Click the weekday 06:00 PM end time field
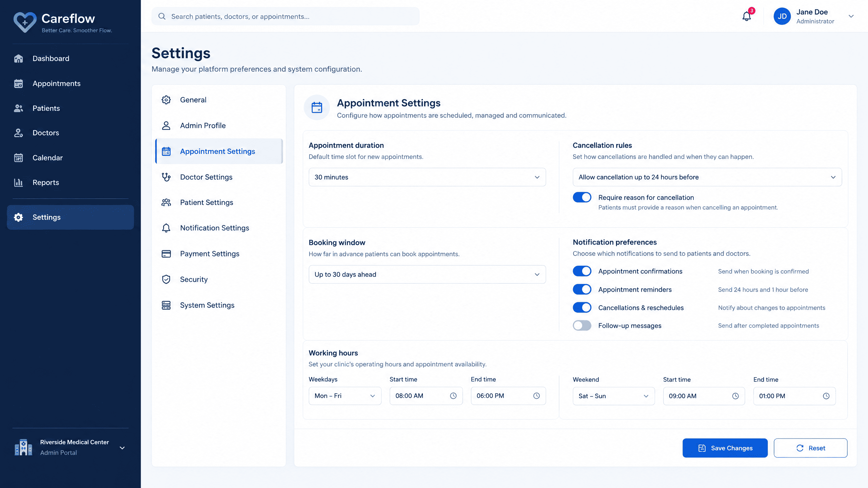 pyautogui.click(x=508, y=396)
